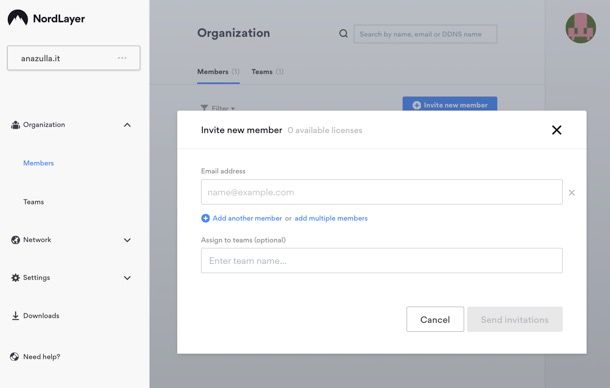Select the anazulla.it organization selector
Screen dimensions: 610x388
(x=74, y=58)
